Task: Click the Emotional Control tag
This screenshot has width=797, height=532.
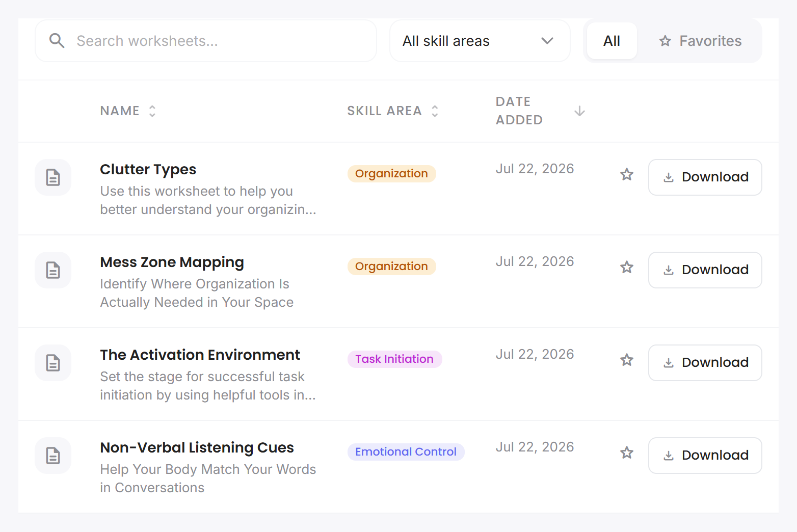Action: [406, 452]
